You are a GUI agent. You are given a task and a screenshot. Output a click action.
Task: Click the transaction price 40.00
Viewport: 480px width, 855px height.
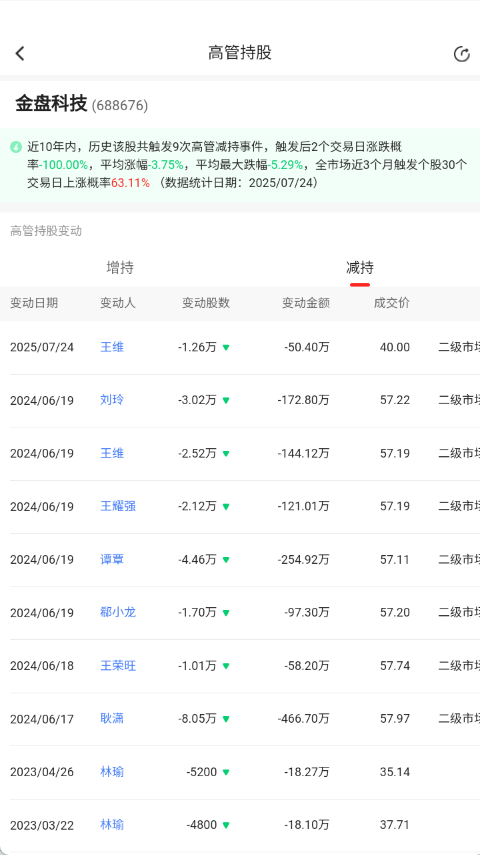395,347
